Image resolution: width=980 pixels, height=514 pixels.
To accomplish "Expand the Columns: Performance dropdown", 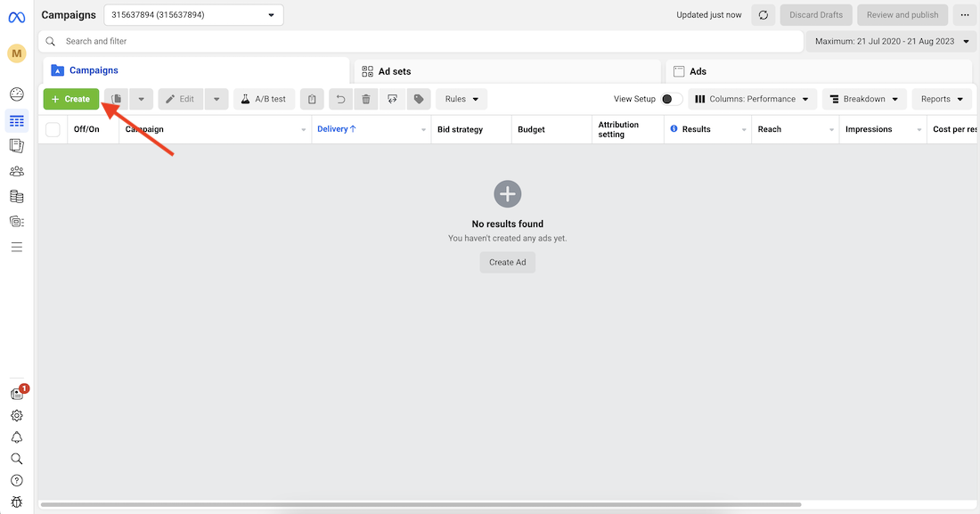I will tap(752, 99).
